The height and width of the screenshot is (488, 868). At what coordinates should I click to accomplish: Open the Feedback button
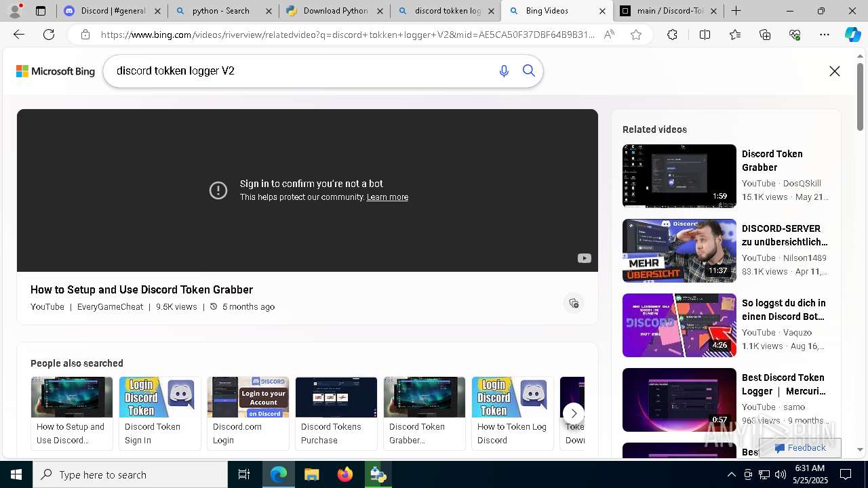[800, 448]
